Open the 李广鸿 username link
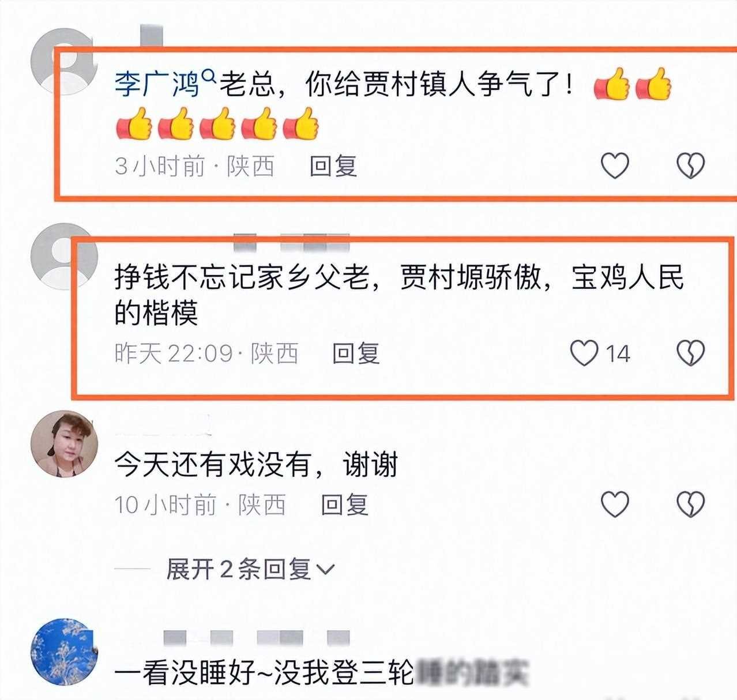The width and height of the screenshot is (737, 700). pyautogui.click(x=157, y=85)
